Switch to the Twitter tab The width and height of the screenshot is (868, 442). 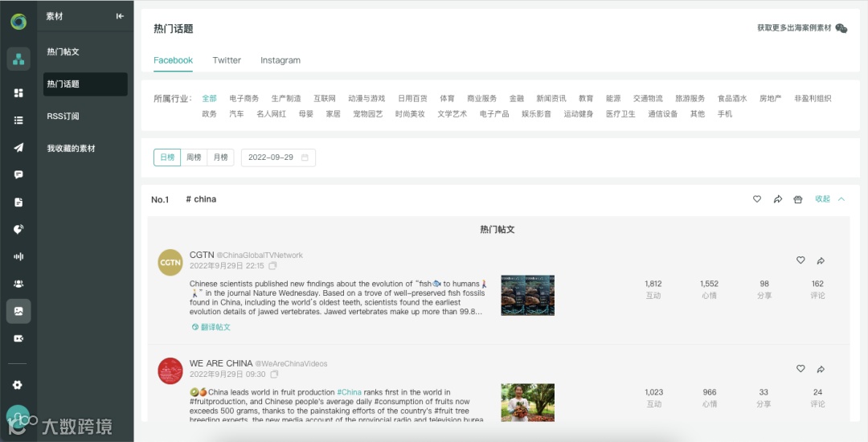tap(227, 60)
